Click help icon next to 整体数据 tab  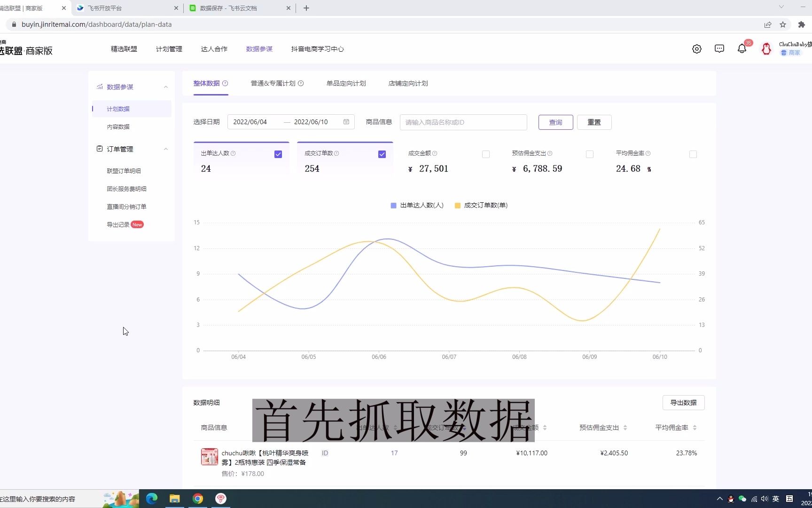coord(225,83)
